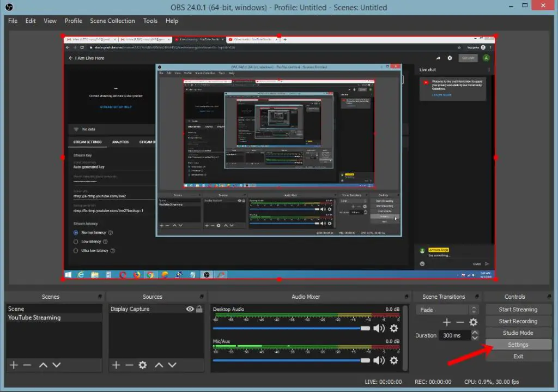The image size is (558, 392).
Task: Open the View menu
Action: tap(50, 21)
